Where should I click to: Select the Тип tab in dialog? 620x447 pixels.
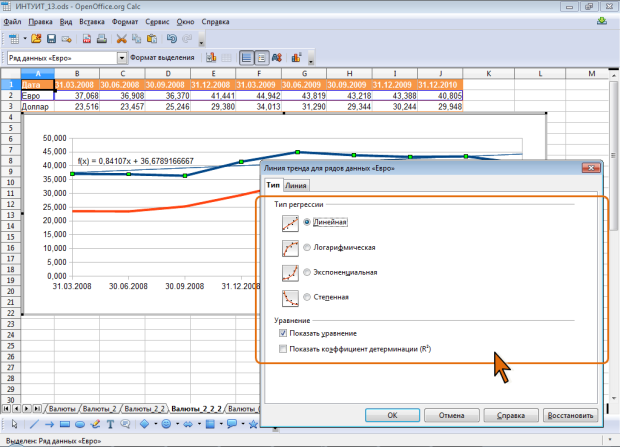(x=273, y=185)
